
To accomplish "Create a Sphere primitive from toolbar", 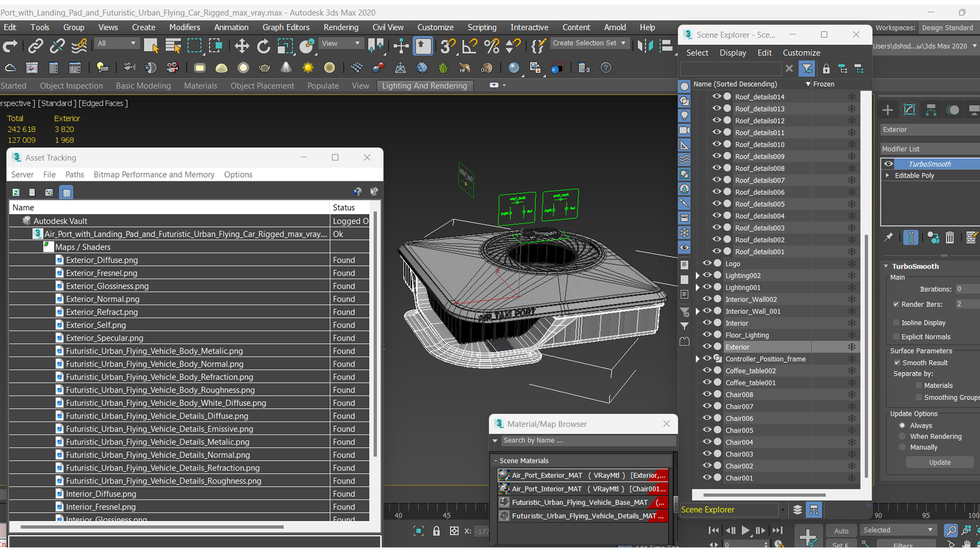I will coord(243,68).
